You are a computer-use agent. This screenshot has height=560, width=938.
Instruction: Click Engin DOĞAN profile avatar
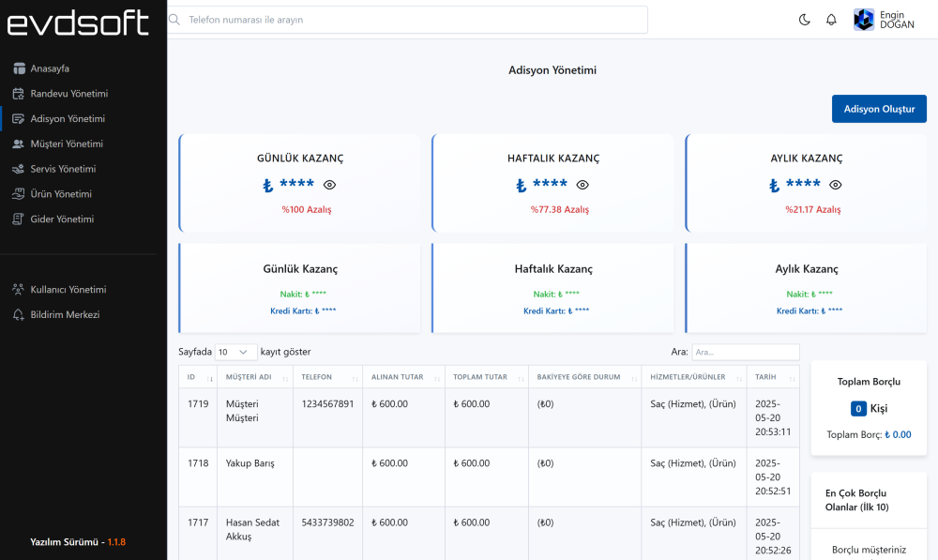click(x=864, y=20)
